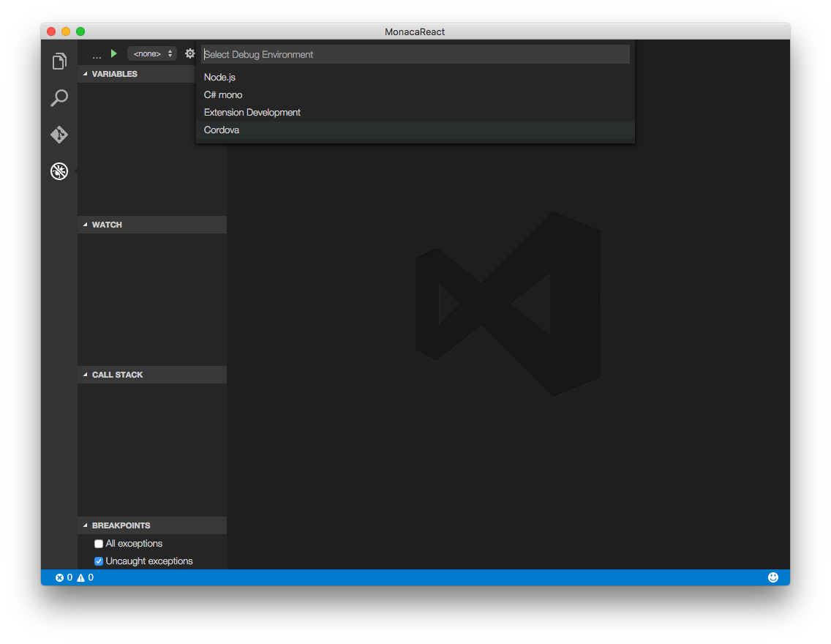Click the Debug view bug icon
Viewport: 831px width, 644px height.
pos(59,171)
